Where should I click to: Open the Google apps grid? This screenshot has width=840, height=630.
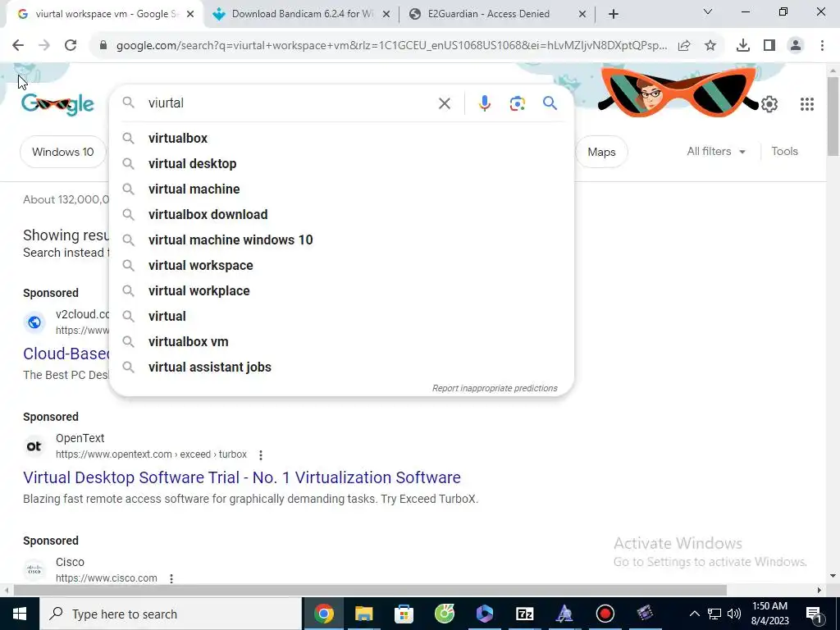click(x=807, y=104)
